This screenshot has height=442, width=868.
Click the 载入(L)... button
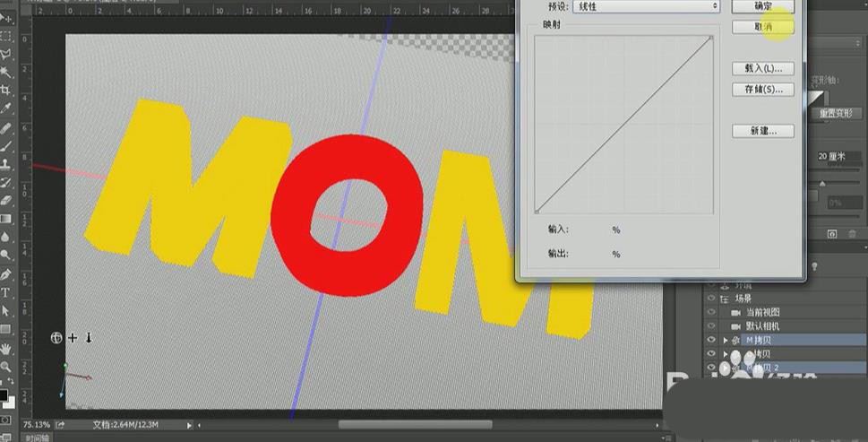tap(763, 69)
